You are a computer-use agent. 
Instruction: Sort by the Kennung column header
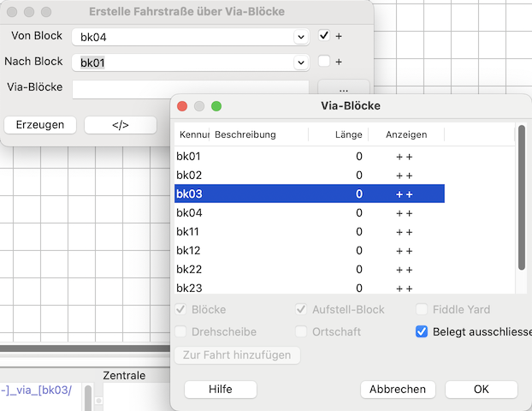[x=192, y=134]
